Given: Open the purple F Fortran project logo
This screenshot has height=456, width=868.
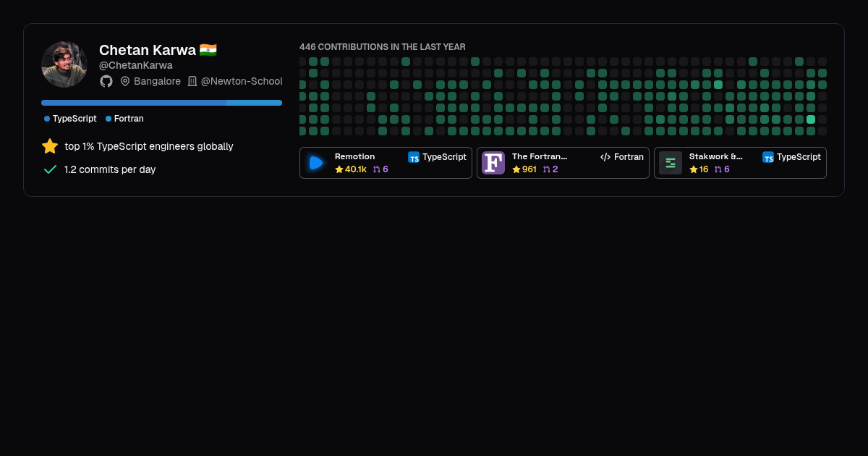Looking at the screenshot, I should tap(493, 163).
